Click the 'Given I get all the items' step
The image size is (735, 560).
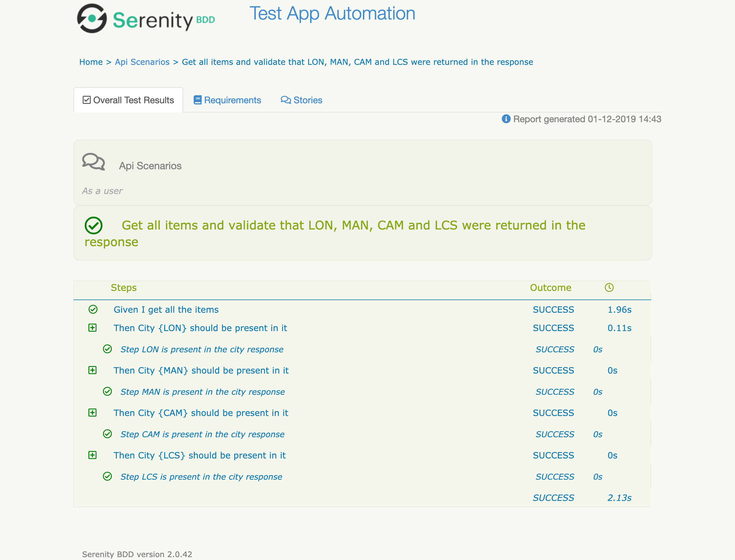point(166,310)
